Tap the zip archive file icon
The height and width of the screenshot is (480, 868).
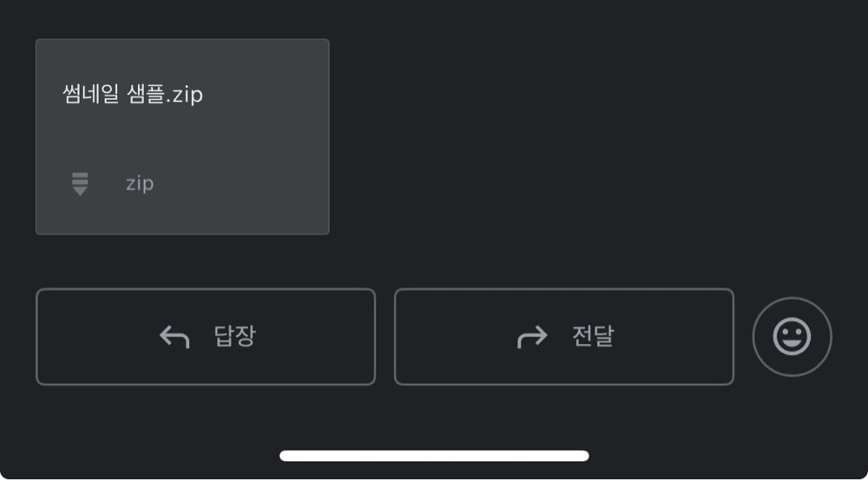pos(80,184)
